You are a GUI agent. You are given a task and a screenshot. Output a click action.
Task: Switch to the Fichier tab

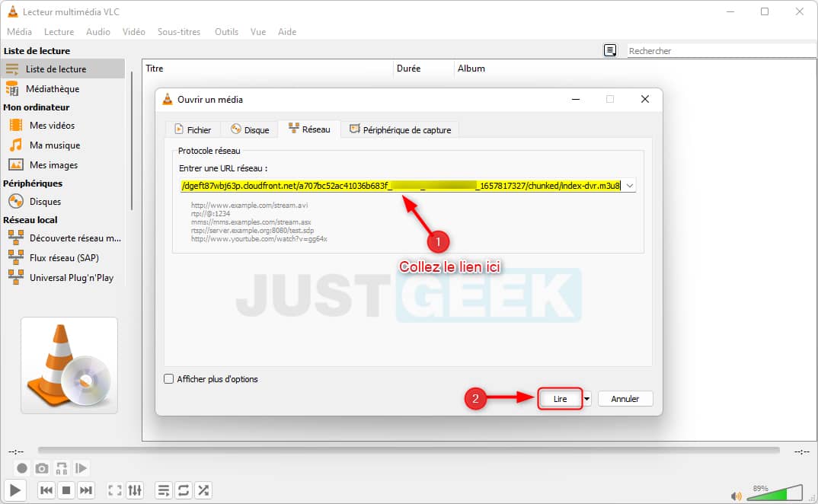193,129
